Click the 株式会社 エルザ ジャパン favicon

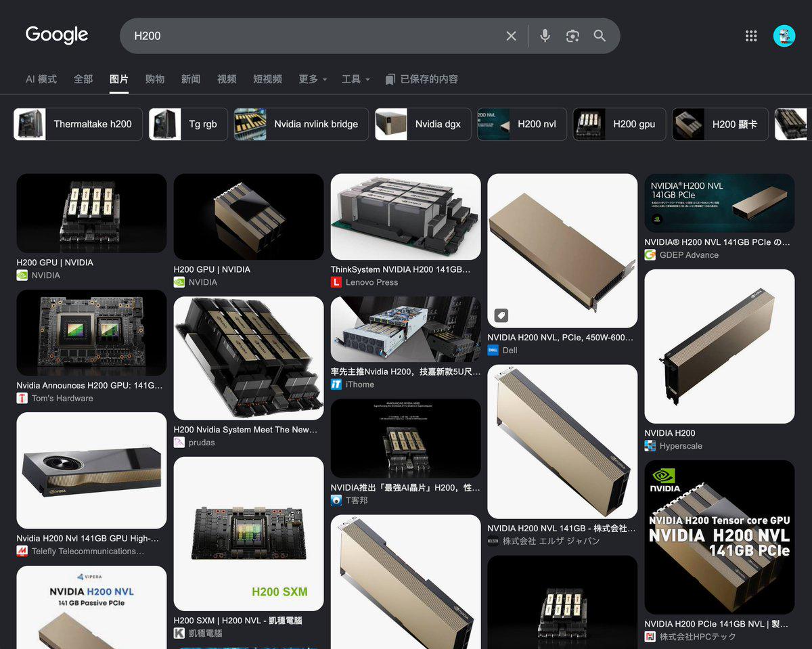click(493, 541)
